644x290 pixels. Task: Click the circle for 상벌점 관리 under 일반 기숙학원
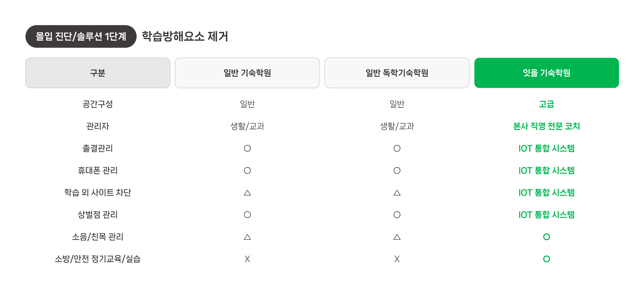[247, 215]
